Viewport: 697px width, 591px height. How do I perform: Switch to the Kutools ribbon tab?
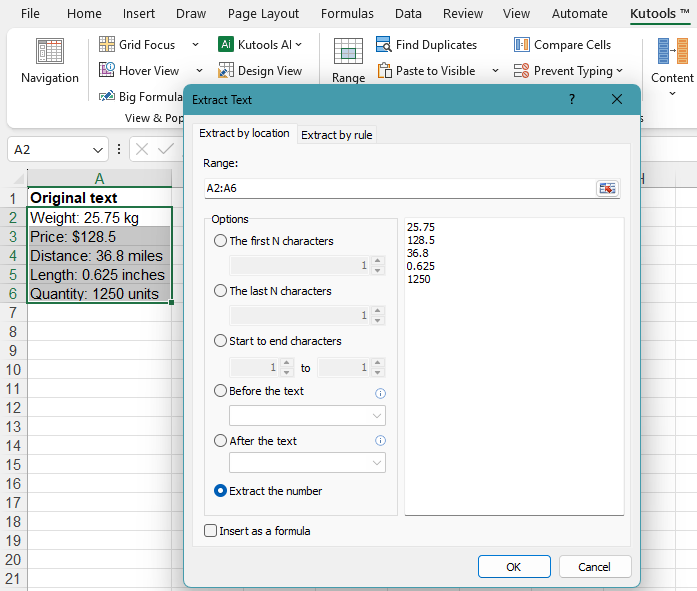click(659, 14)
